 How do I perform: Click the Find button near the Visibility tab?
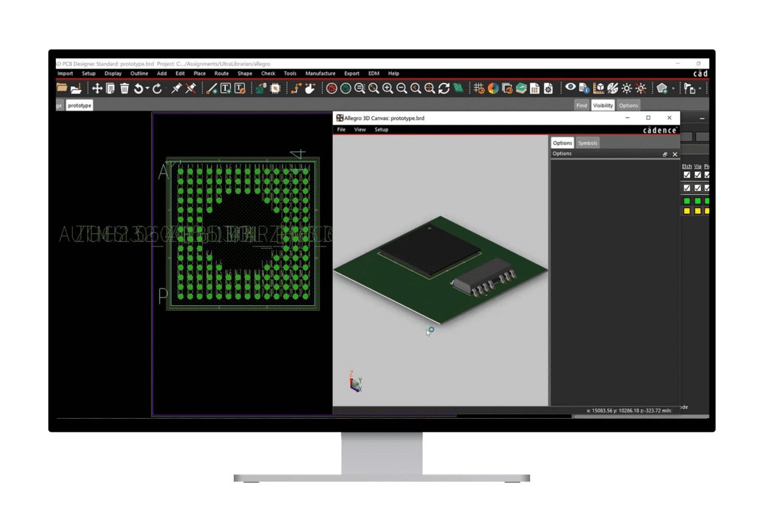point(581,105)
